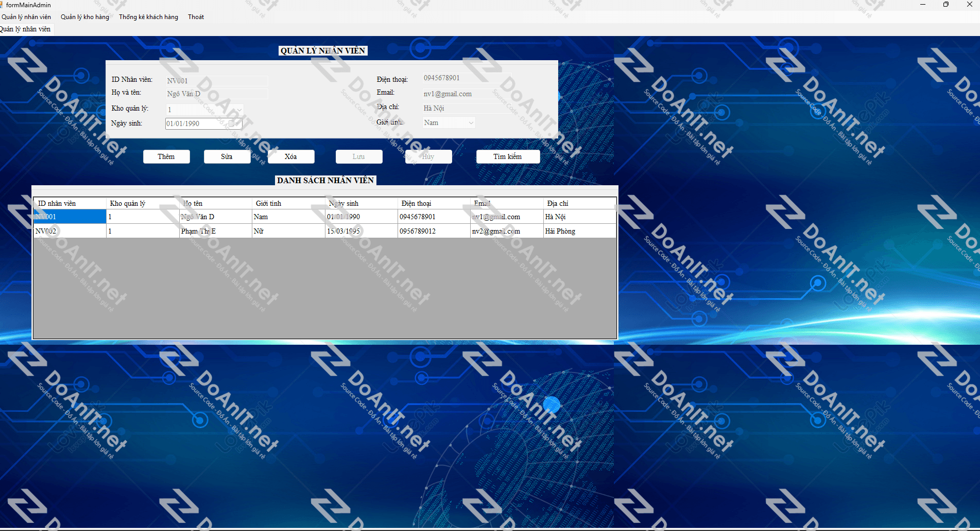Screen dimensions: 980x531
Task: Click the Nữ gender table cell
Action: tap(288, 231)
